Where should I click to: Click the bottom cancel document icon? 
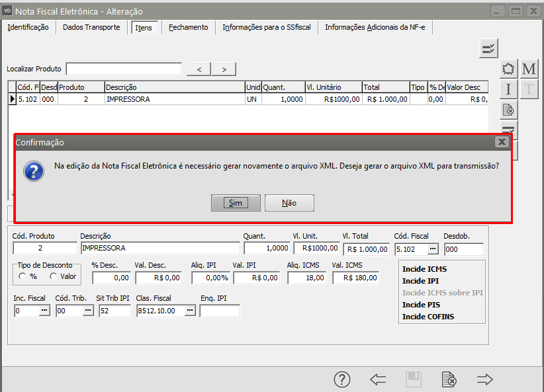click(x=449, y=379)
